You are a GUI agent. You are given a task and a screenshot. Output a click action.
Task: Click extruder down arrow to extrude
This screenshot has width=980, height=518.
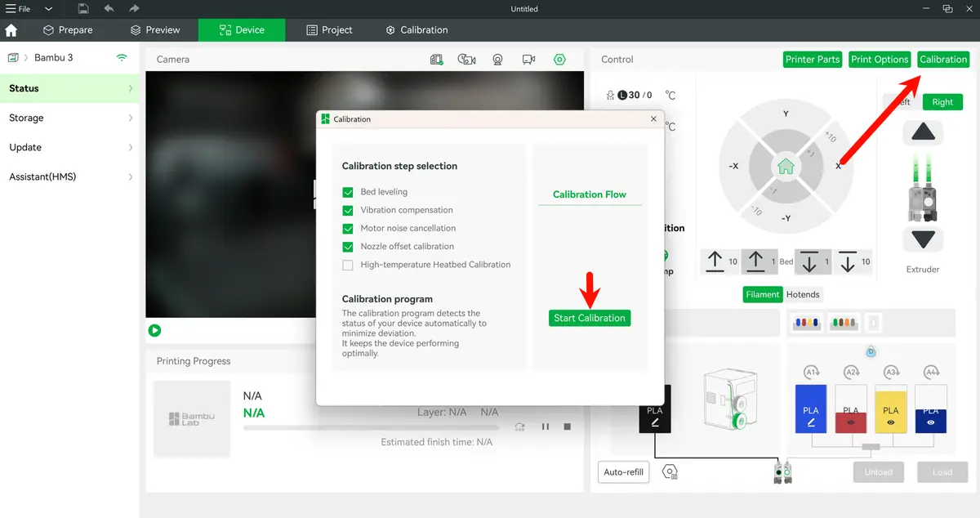[x=924, y=239]
